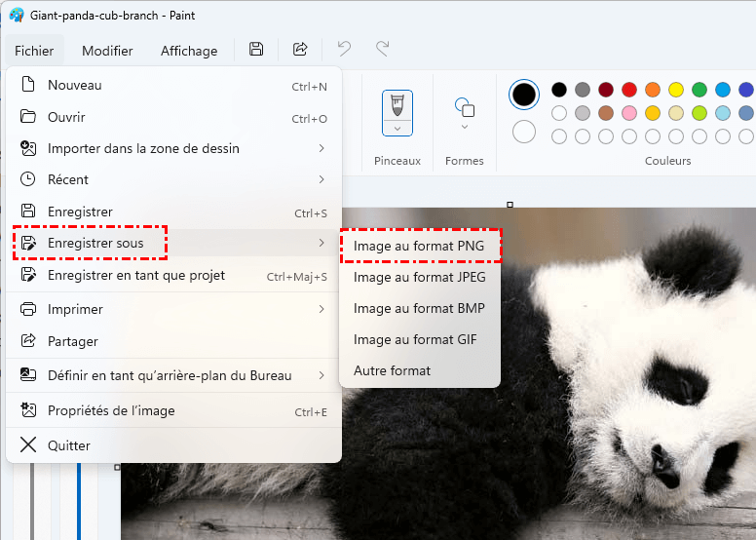Select Autre format option
This screenshot has width=756, height=540.
(392, 370)
